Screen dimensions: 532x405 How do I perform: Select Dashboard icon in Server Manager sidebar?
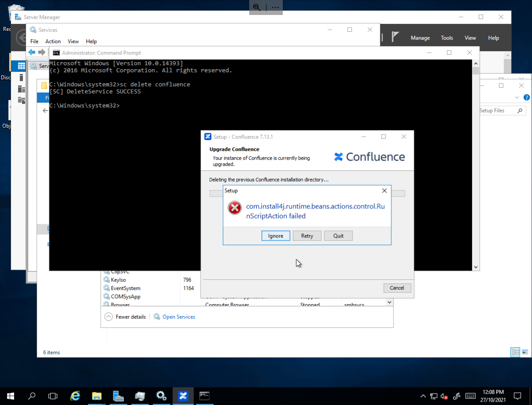pyautogui.click(x=21, y=66)
